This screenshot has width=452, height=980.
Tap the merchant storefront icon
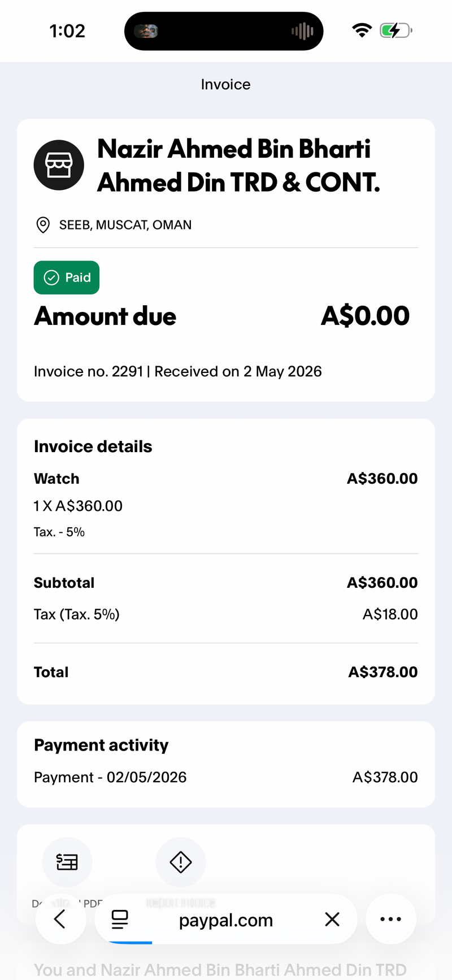(59, 165)
